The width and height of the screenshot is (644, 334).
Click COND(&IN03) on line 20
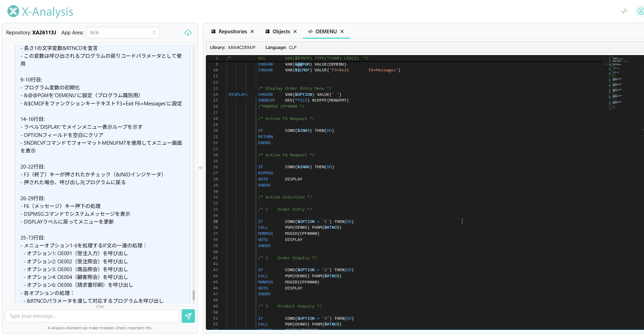click(298, 130)
